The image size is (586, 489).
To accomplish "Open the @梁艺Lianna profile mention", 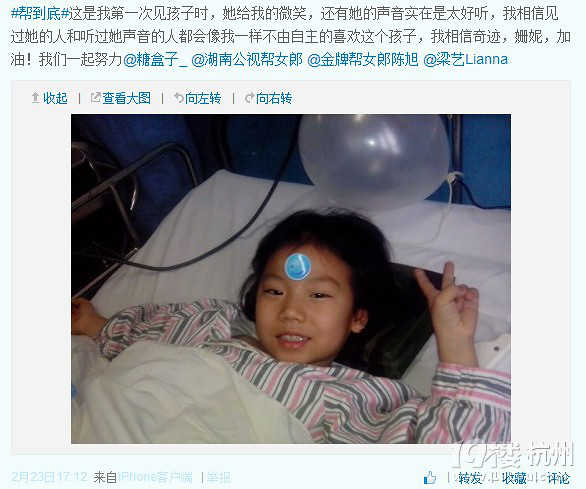I will [465, 59].
